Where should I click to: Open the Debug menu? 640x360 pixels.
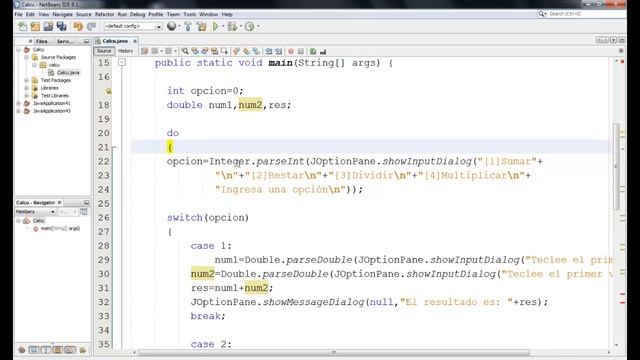pos(138,14)
